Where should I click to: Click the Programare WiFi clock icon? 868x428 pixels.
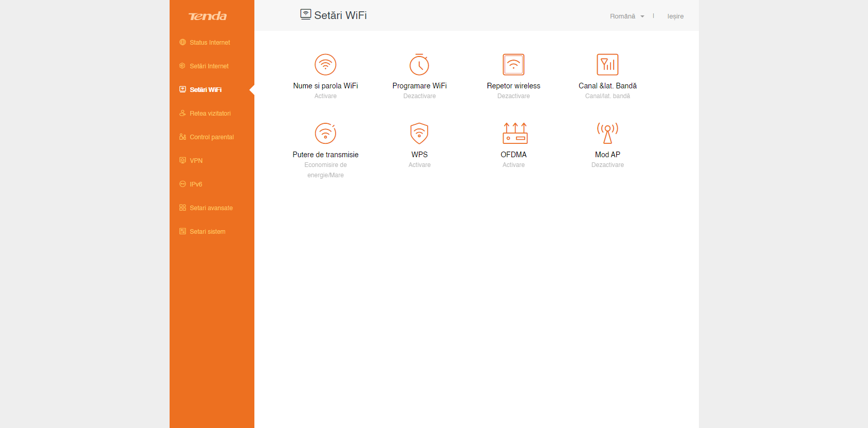[419, 65]
